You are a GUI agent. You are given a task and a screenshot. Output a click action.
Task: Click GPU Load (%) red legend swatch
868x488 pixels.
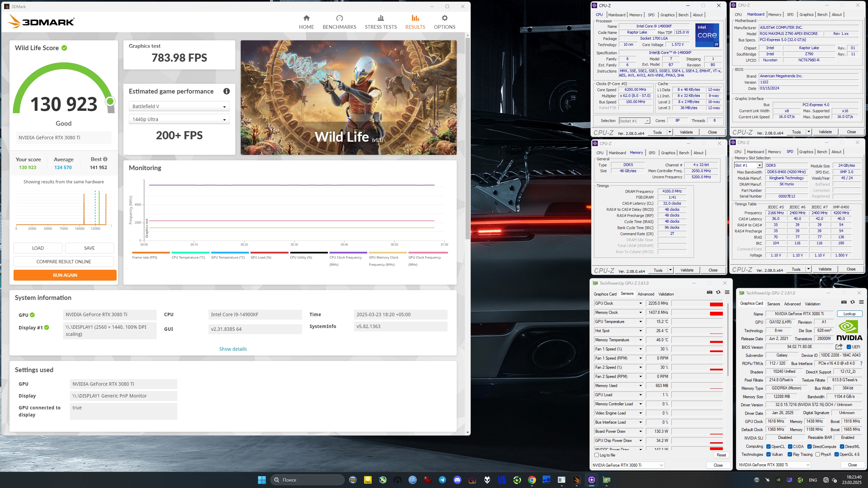point(269,252)
